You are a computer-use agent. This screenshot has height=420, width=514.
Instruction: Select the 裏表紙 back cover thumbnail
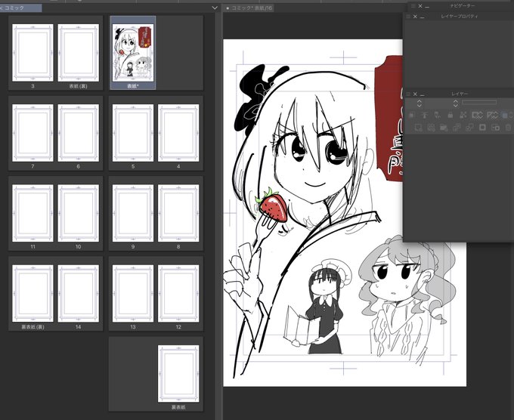178,373
